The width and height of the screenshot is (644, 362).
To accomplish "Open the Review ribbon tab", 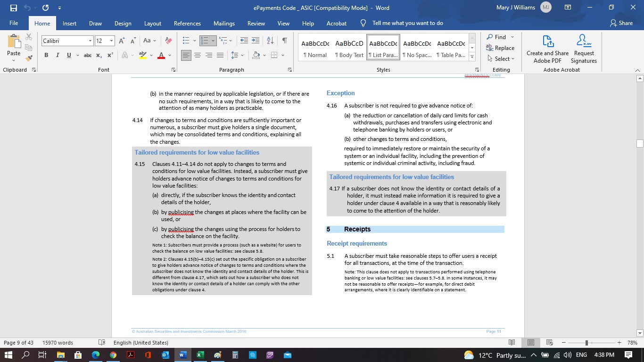I will [256, 23].
